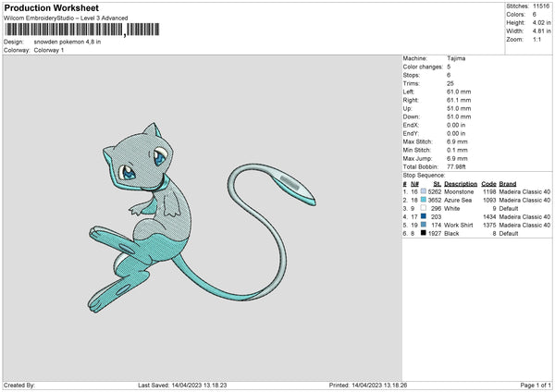Click the "Madeira Classic 40" brand for Moonstone

click(x=524, y=191)
